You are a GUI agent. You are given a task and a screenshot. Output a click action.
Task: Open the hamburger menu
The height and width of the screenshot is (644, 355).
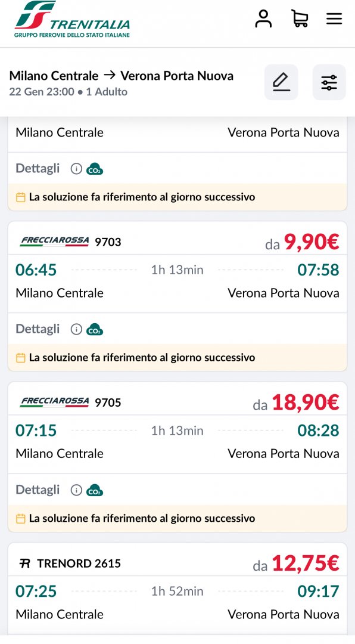point(334,18)
